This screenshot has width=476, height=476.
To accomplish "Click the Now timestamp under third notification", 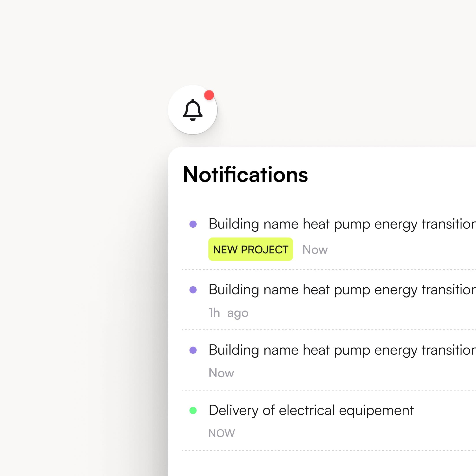I will pyautogui.click(x=221, y=373).
